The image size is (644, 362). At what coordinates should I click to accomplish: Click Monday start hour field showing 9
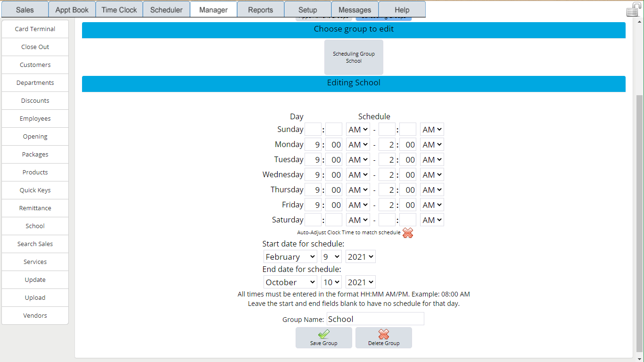click(x=313, y=145)
